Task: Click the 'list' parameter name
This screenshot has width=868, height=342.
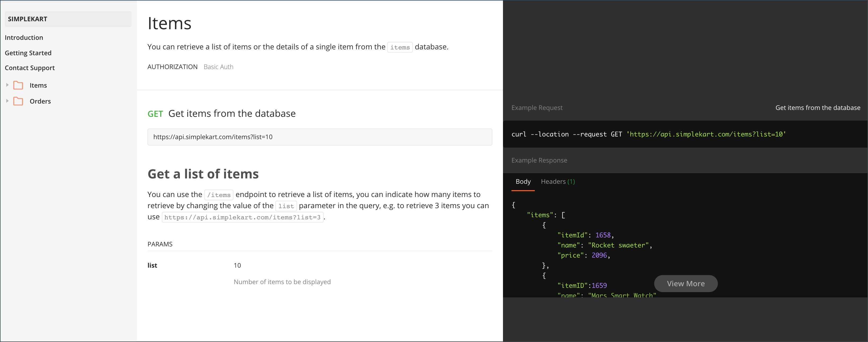Action: click(152, 266)
